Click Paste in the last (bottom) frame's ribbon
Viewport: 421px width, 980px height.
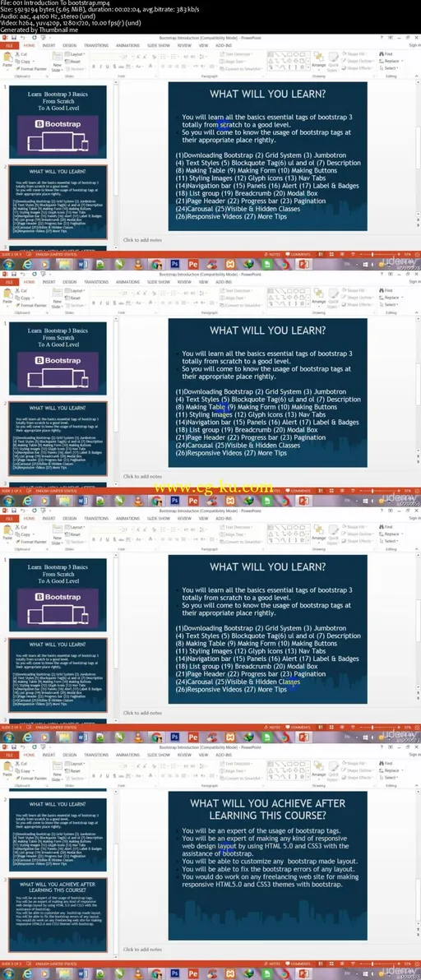[7, 770]
